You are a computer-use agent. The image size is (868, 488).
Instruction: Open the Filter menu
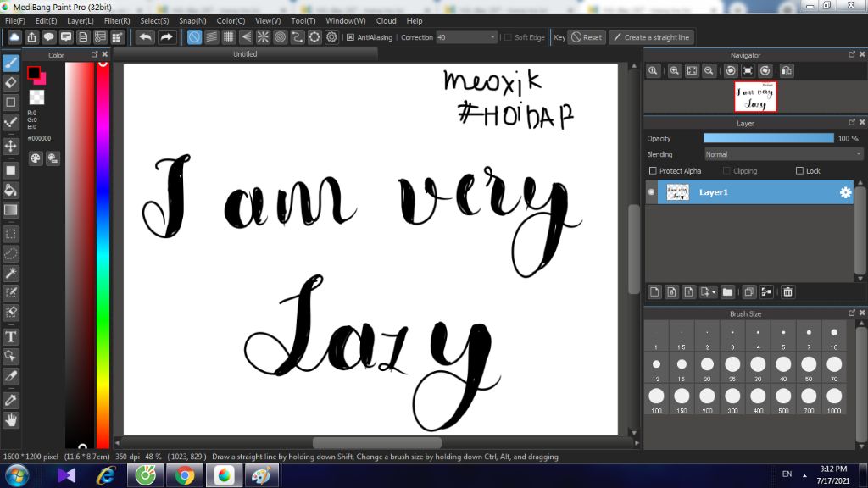[117, 20]
